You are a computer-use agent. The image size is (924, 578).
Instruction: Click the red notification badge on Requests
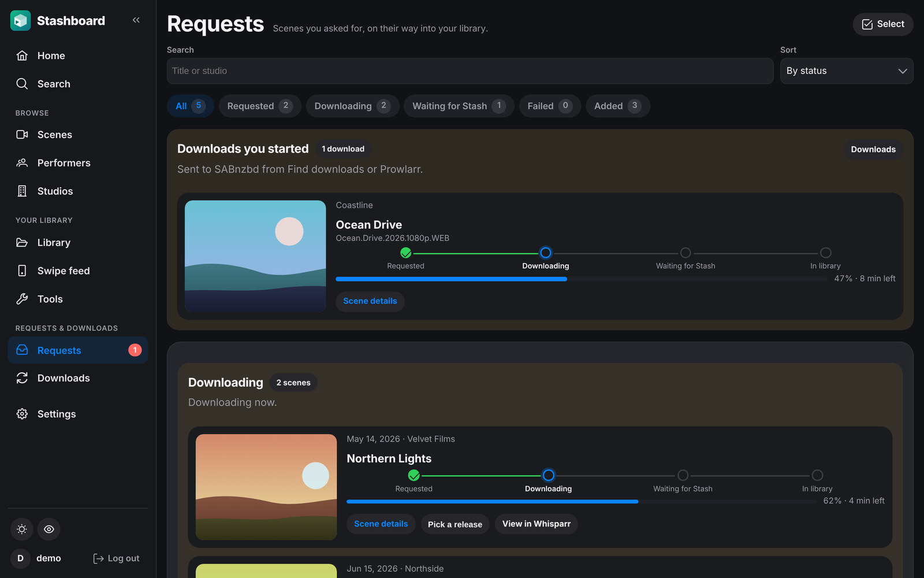pos(135,350)
